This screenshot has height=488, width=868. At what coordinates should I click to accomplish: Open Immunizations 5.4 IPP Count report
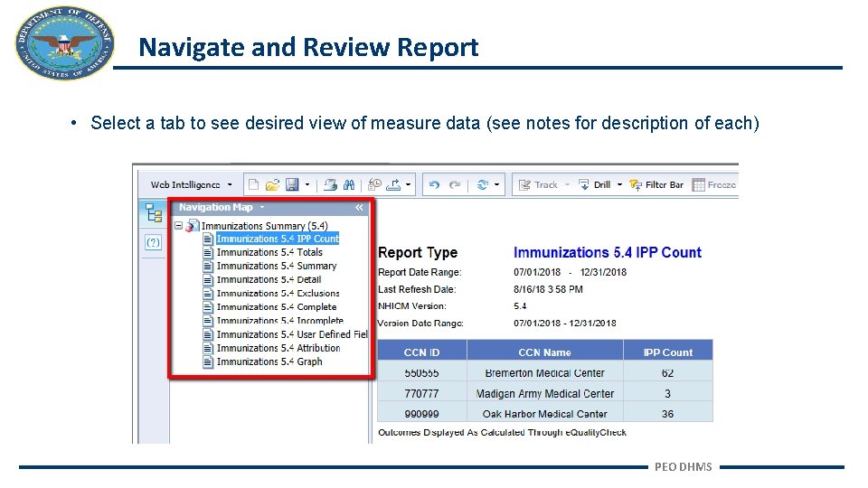click(278, 239)
